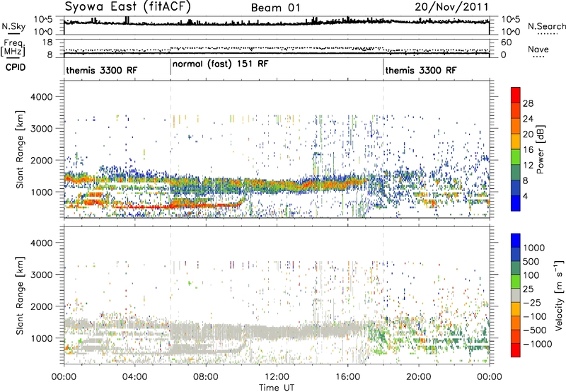
Task: Click the '-25' velocity colorbar value
Action: click(531, 303)
